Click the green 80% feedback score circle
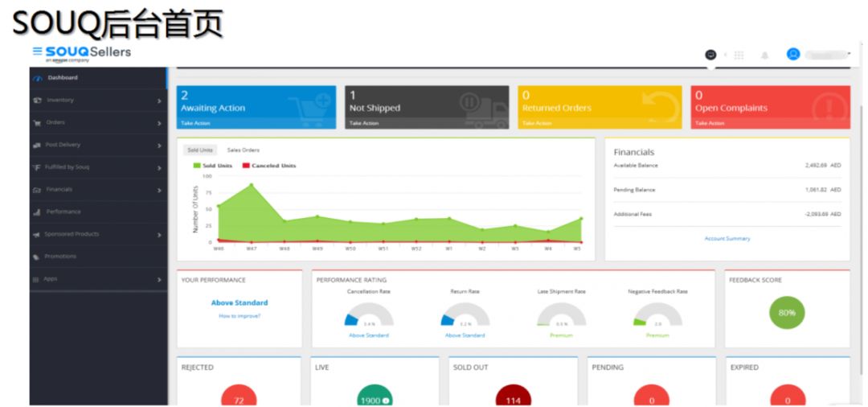This screenshot has width=868, height=407. 787,313
